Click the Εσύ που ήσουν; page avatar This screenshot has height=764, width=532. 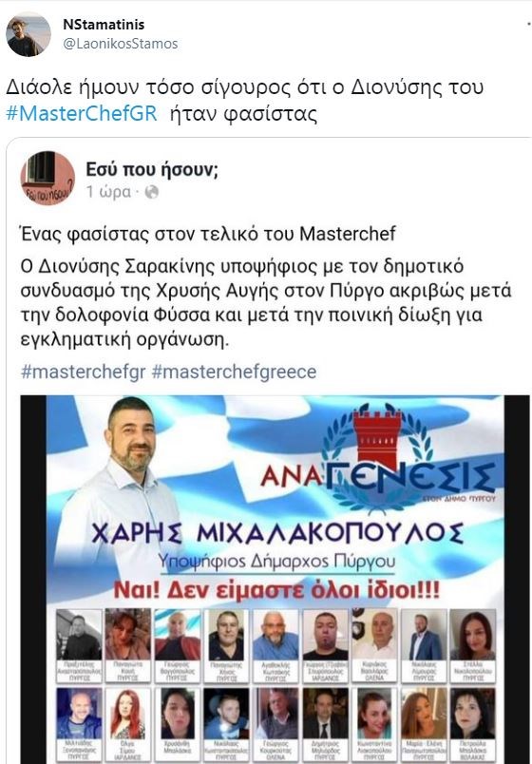pyautogui.click(x=47, y=178)
